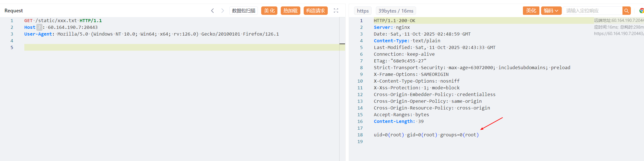
Task: Click the question mark badge next to Host
Action: 39,27
